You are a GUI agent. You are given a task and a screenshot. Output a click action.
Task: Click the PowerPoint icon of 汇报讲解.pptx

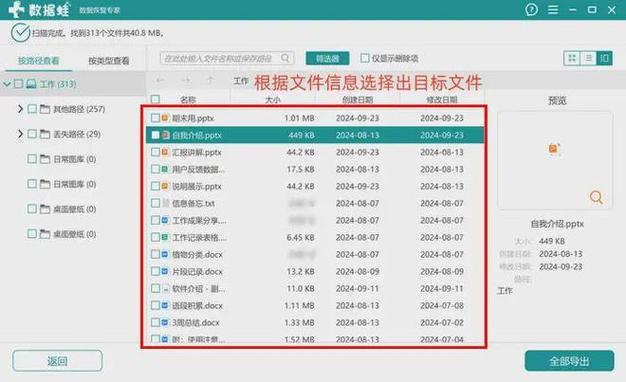[x=165, y=152]
